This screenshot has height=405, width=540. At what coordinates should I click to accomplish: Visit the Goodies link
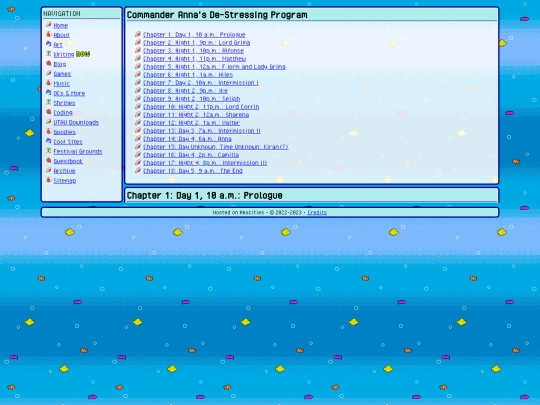pos(65,132)
